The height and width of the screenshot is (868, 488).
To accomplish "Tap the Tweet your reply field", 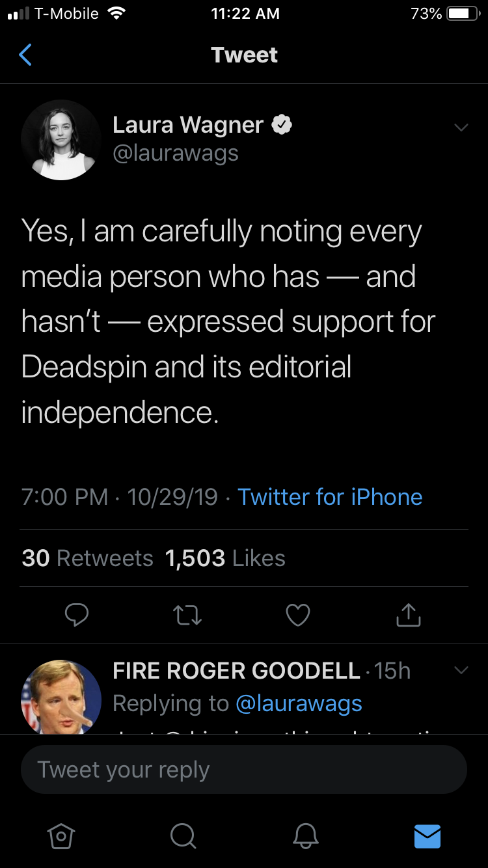I will tap(243, 770).
